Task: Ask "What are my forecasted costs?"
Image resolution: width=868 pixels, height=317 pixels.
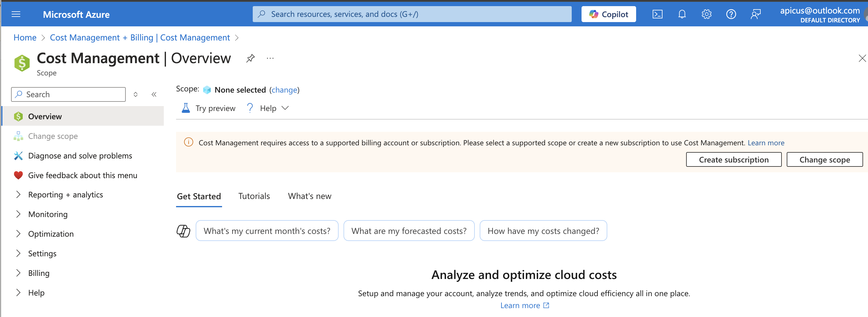Action: coord(409,231)
